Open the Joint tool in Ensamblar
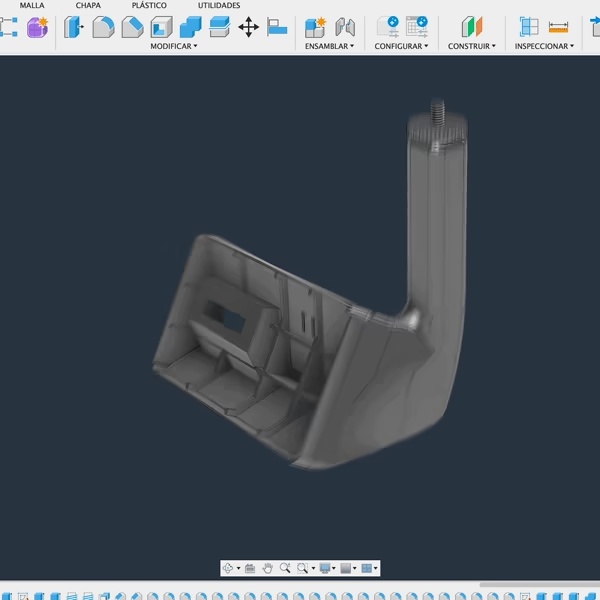Image resolution: width=600 pixels, height=600 pixels. click(x=345, y=27)
